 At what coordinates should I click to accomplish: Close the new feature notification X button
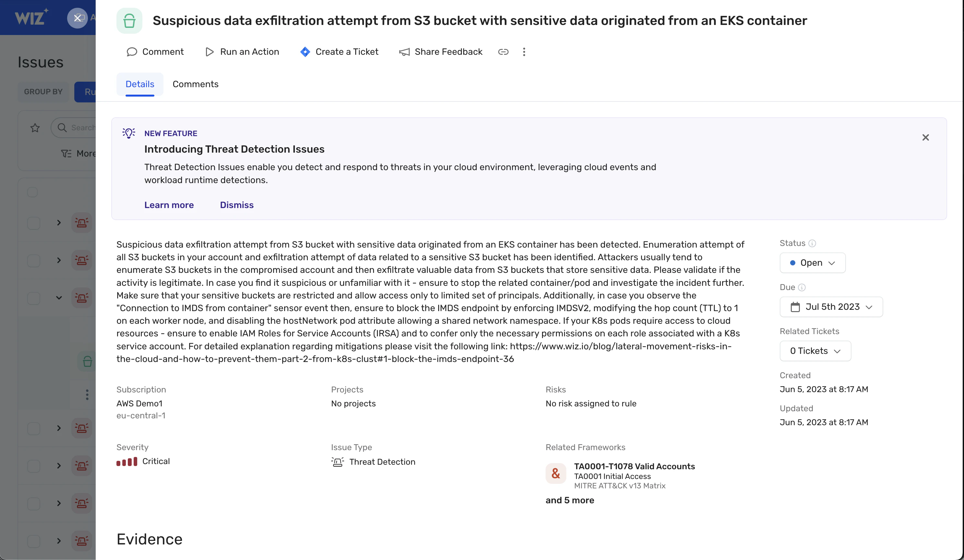tap(926, 137)
